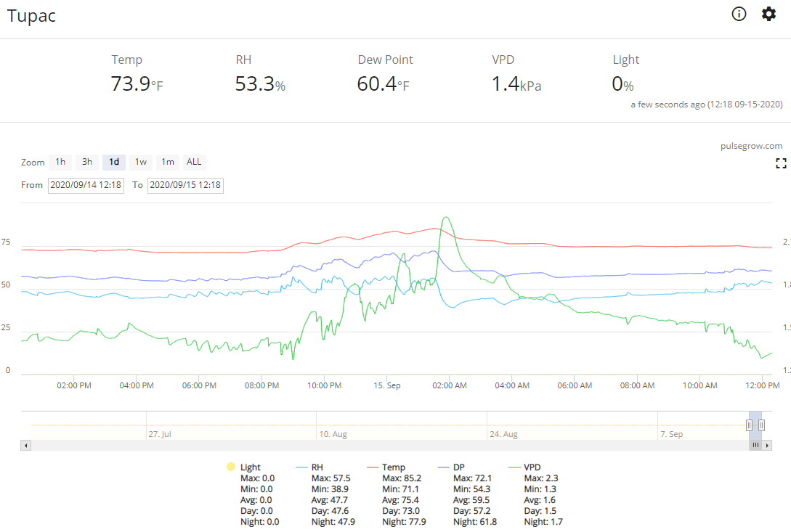Show ALL data zoom range

(x=194, y=162)
